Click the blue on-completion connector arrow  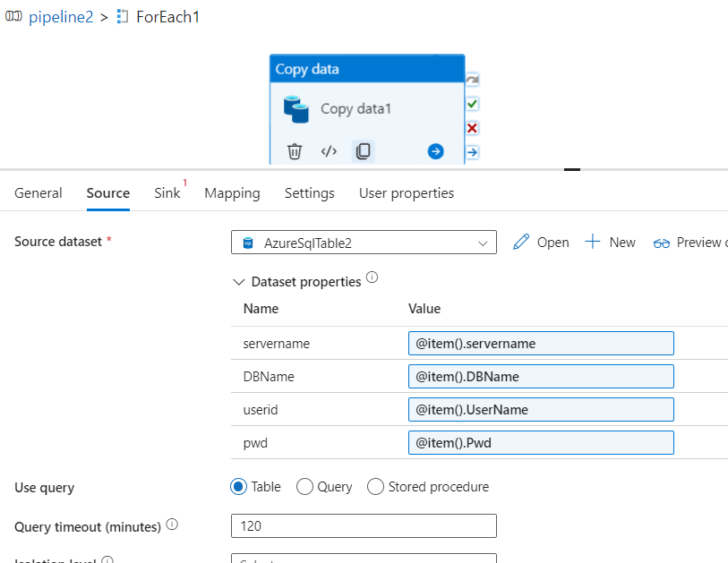tap(472, 152)
